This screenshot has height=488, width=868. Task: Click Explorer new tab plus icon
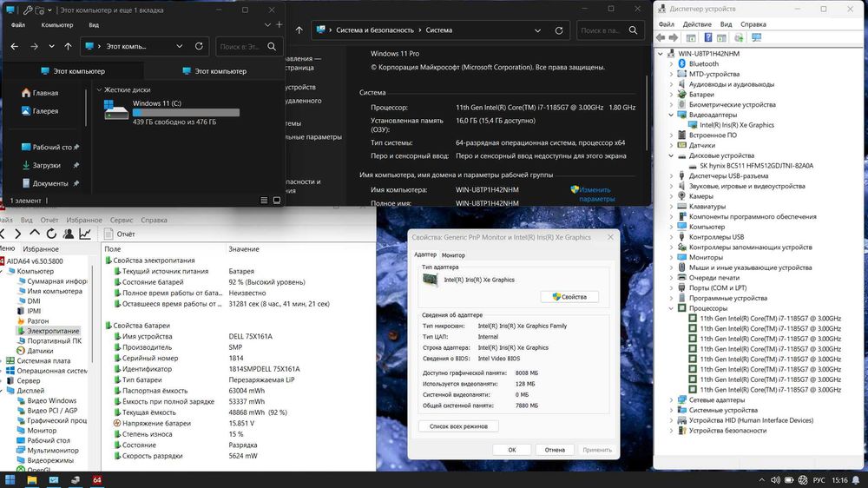click(x=279, y=24)
